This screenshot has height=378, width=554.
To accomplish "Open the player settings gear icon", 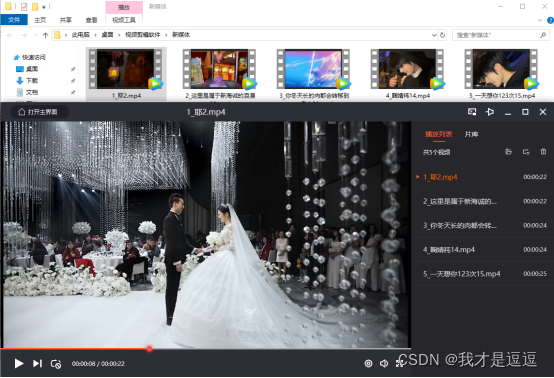I will pyautogui.click(x=368, y=363).
